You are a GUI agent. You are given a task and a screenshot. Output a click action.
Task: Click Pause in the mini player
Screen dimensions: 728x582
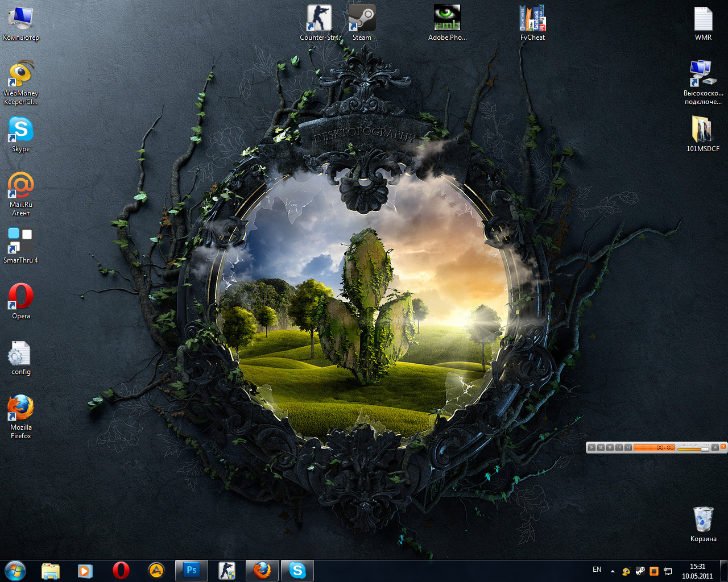pos(601,447)
